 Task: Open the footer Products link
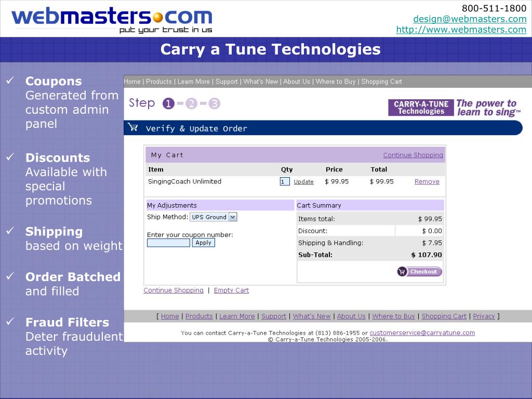pos(199,316)
